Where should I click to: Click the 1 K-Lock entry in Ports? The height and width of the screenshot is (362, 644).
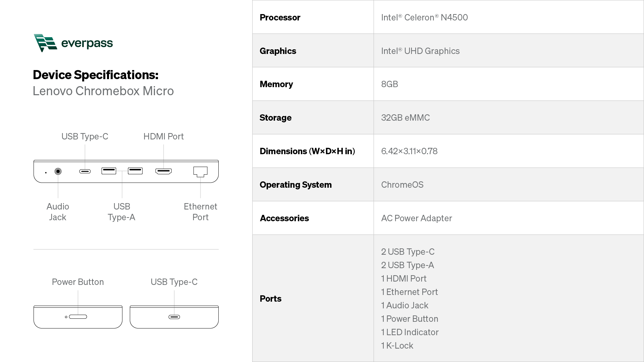click(x=397, y=346)
